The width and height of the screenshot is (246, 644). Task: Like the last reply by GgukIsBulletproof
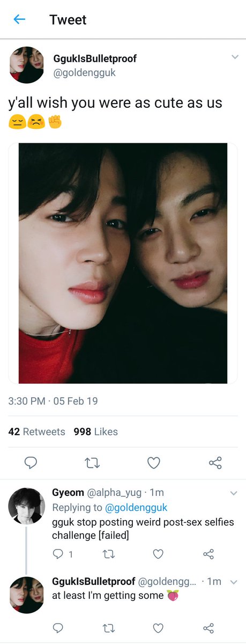[x=158, y=627]
